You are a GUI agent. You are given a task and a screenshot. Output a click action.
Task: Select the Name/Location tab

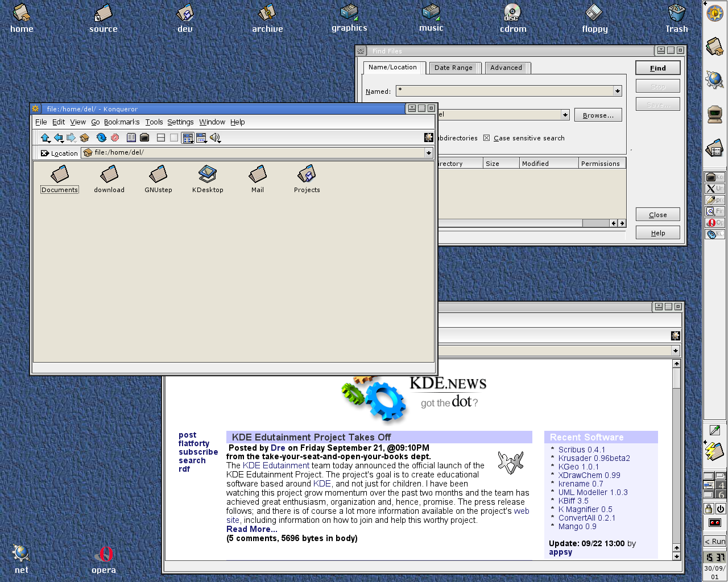393,67
